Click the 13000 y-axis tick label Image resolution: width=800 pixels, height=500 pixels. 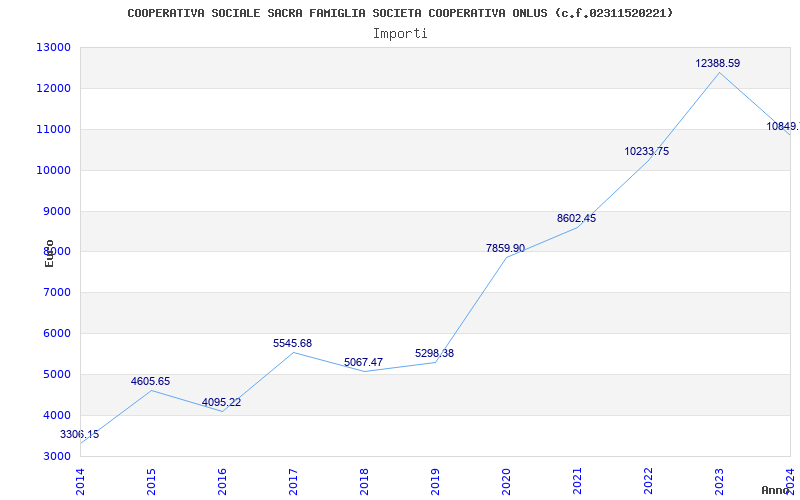(53, 47)
